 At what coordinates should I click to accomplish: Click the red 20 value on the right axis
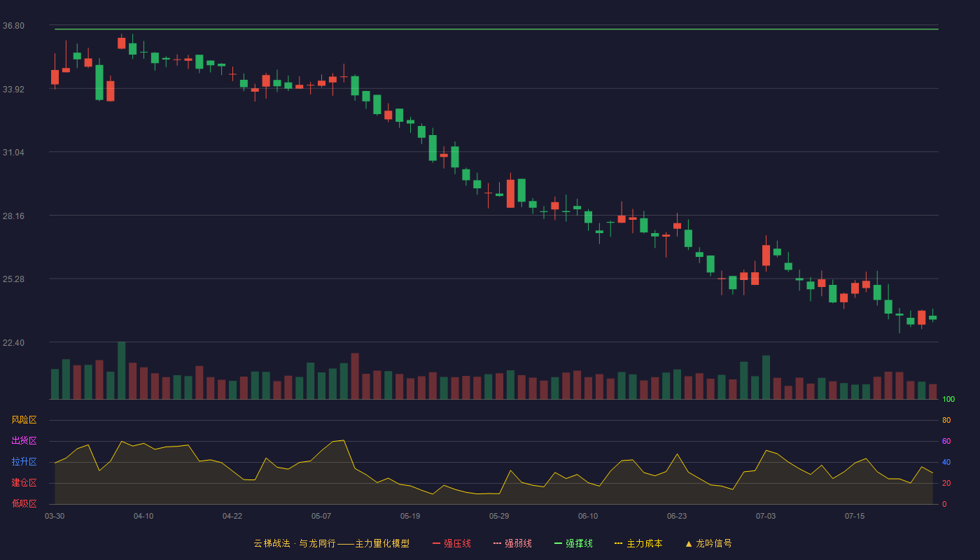point(946,483)
